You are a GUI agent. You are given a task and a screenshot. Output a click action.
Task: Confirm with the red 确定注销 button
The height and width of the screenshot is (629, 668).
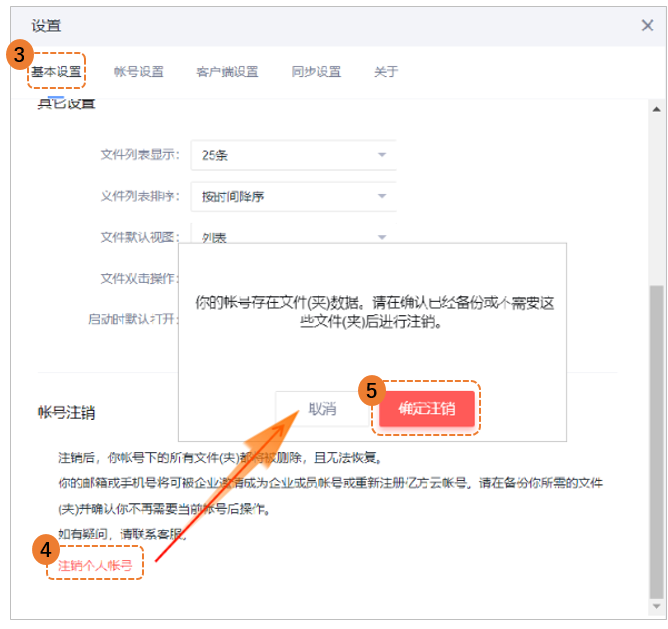point(427,409)
